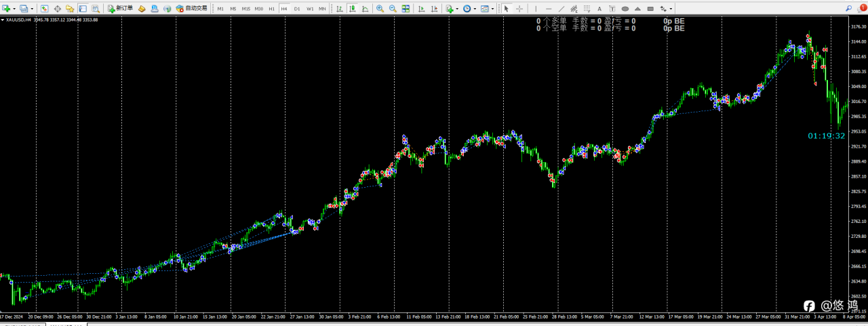Open the Profiles icon
The image size is (868, 326).
click(24, 9)
